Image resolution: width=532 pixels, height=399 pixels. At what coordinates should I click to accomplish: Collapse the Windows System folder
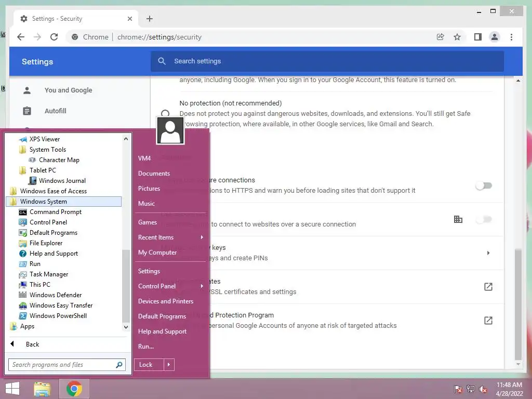coord(63,202)
